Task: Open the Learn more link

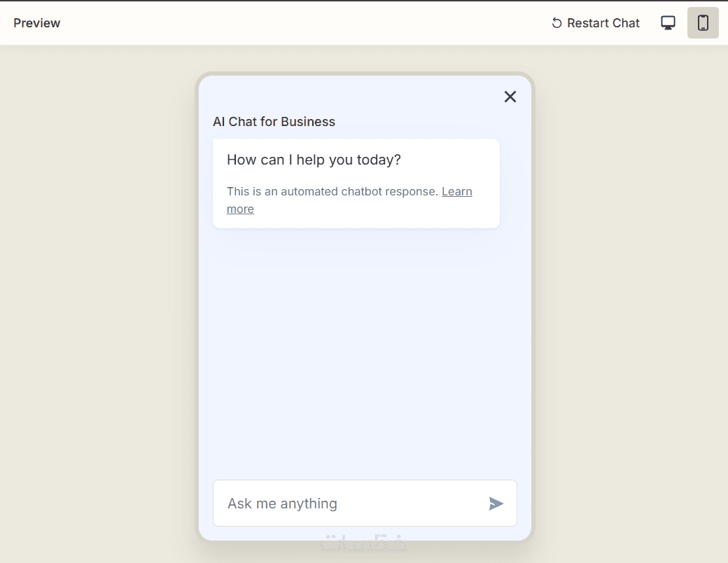Action: click(x=456, y=191)
